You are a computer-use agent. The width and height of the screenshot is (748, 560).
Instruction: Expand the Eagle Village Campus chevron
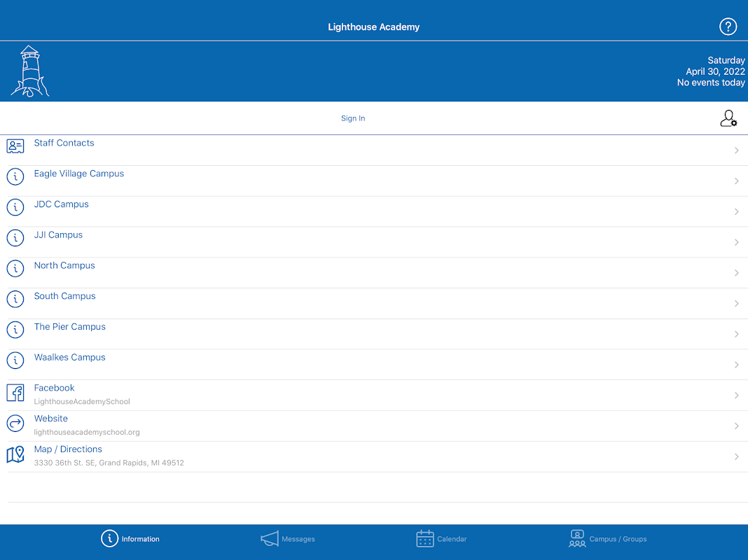(737, 181)
